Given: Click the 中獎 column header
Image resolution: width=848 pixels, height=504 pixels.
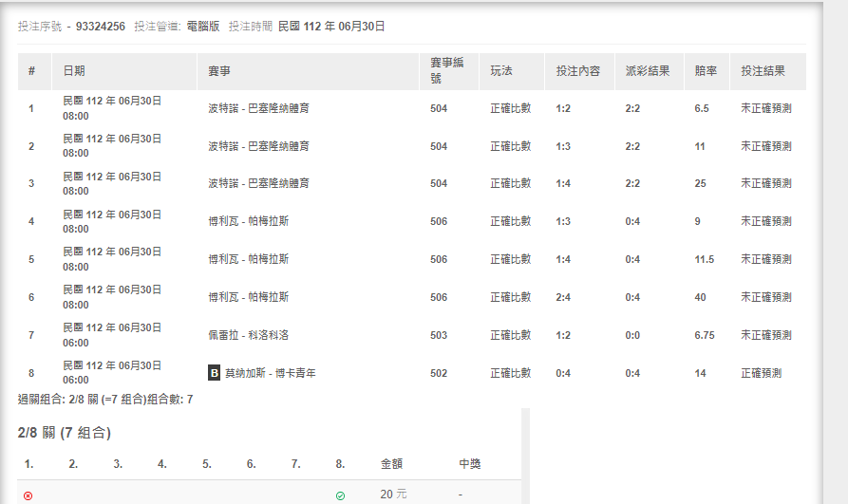Looking at the screenshot, I should coord(469,464).
